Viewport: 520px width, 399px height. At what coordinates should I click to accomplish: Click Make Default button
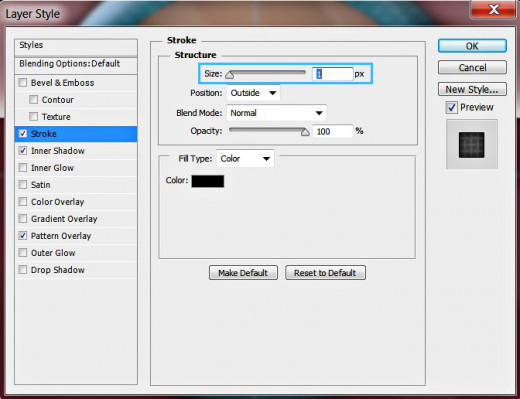(243, 273)
